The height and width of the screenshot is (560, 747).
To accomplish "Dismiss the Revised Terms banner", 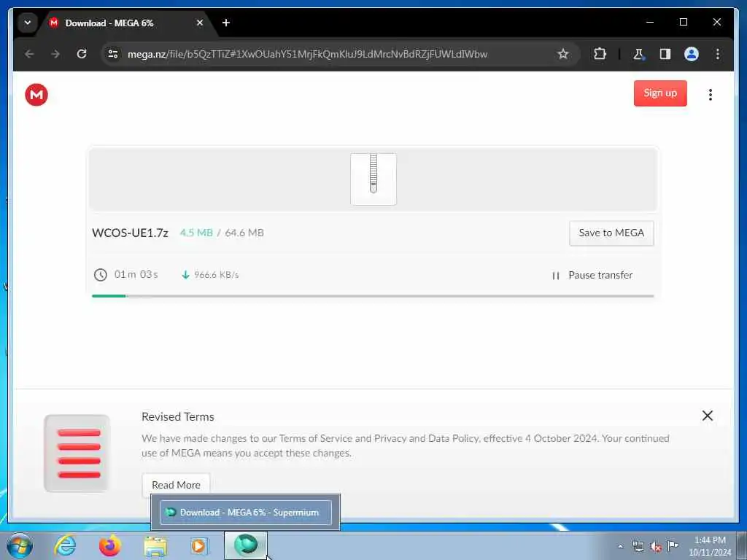I will point(708,416).
